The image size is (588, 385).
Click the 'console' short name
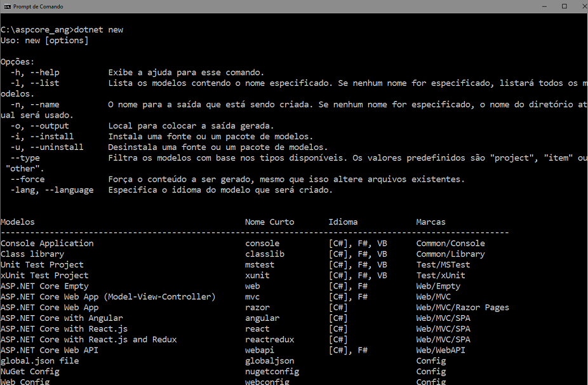tap(262, 243)
